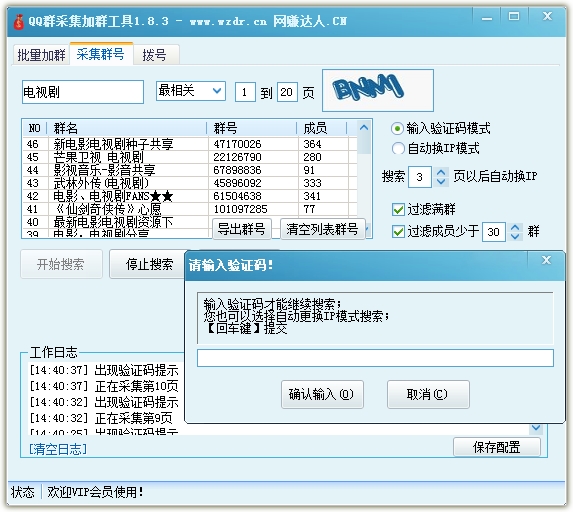
Task: Open the 拨号 tab
Action: point(155,55)
